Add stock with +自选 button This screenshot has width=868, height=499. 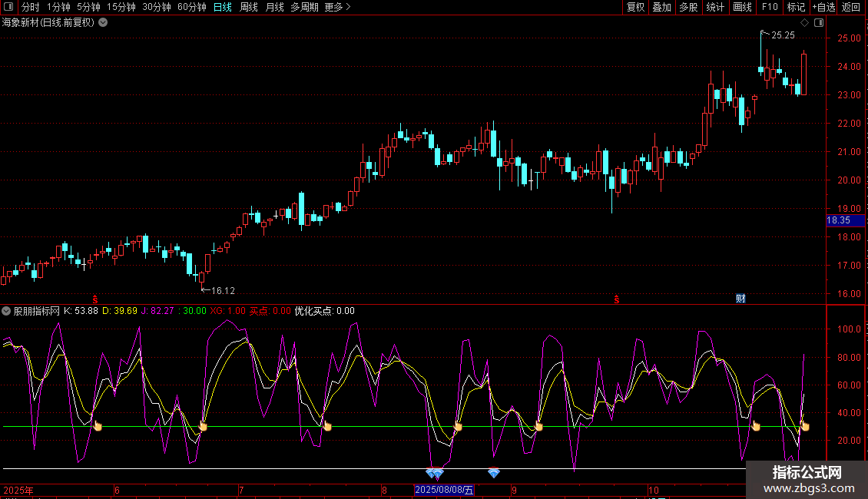pos(823,7)
